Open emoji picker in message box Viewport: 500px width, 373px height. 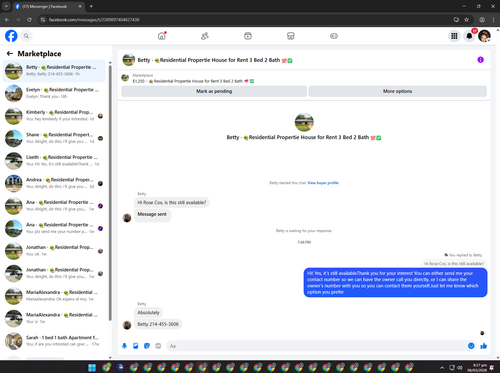[471, 346]
